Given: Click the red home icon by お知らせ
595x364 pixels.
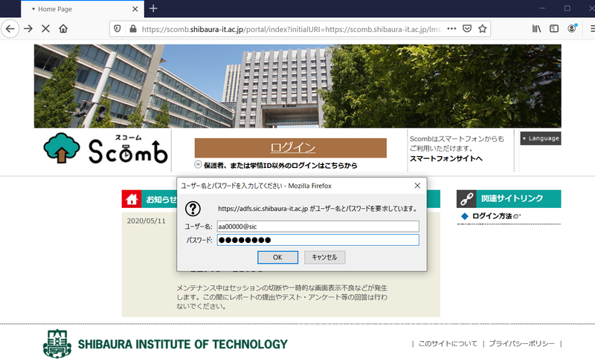Looking at the screenshot, I should (x=132, y=199).
